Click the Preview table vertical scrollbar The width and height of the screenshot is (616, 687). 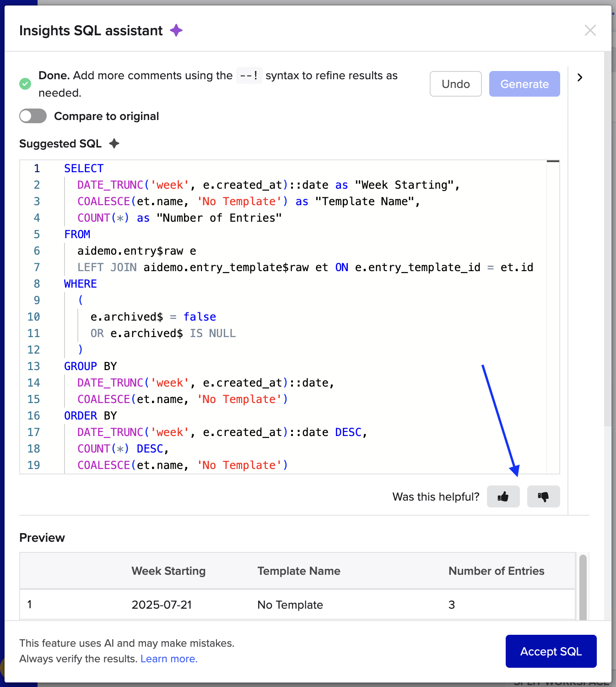(583, 586)
